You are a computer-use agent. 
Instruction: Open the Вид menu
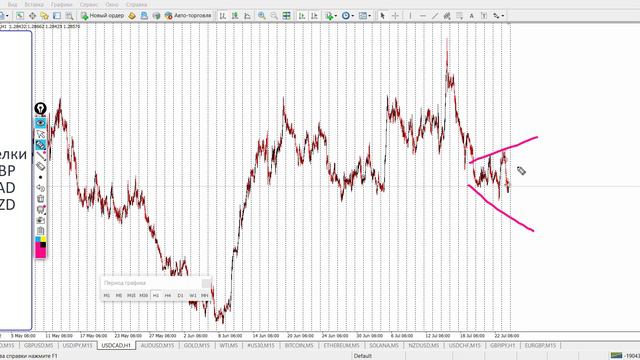coord(13,4)
